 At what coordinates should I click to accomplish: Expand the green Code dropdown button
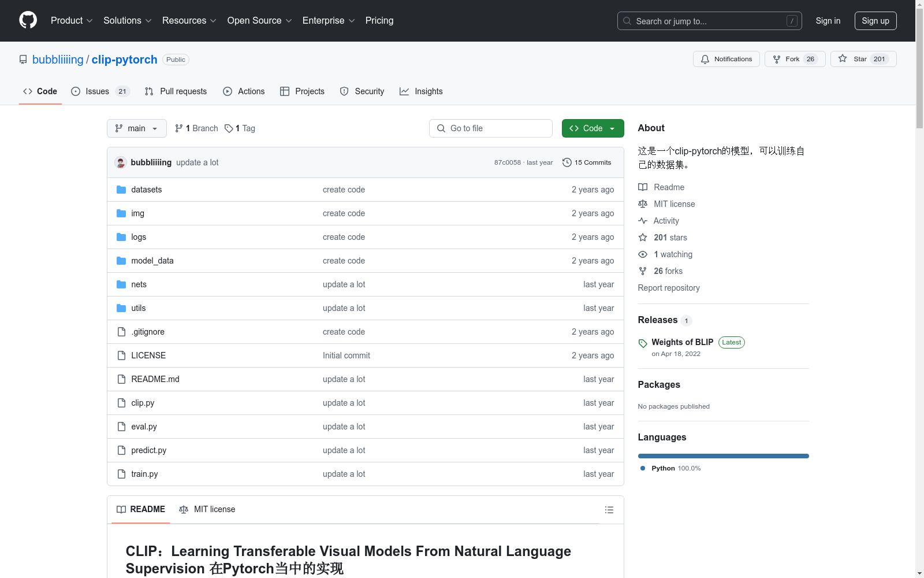click(593, 128)
